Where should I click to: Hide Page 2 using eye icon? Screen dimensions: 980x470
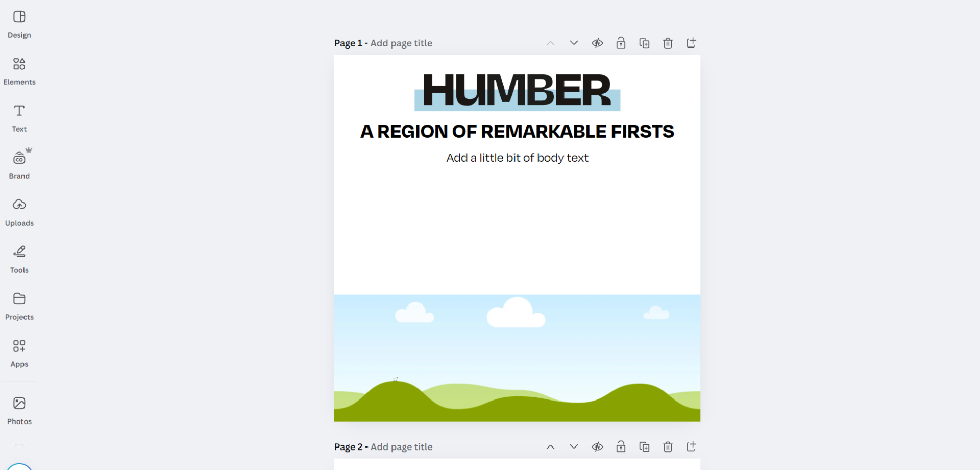coord(597,447)
